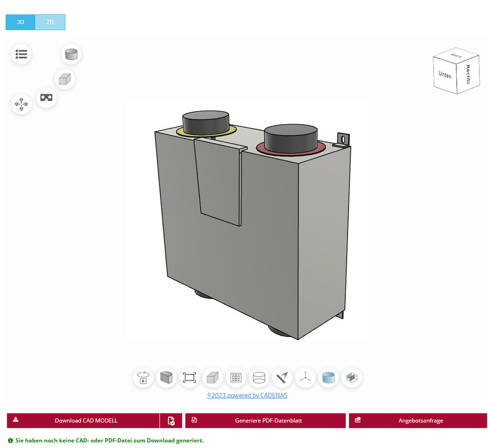
Task: Expand download options beside Download CAD MODELL
Action: [x=171, y=420]
